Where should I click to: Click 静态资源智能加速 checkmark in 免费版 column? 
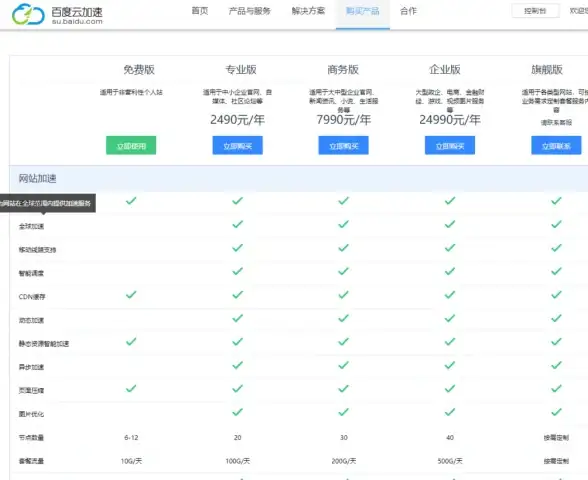[131, 342]
